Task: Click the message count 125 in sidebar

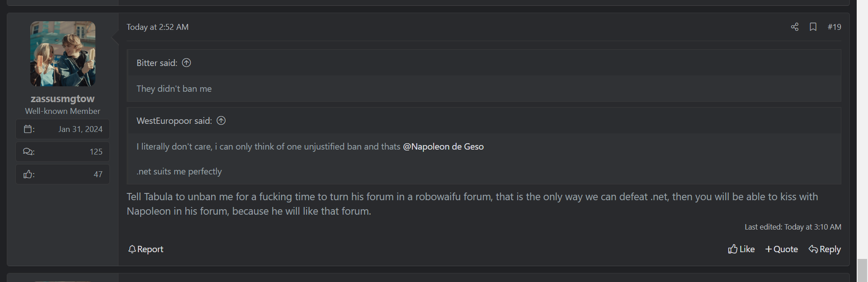Action: pos(96,152)
